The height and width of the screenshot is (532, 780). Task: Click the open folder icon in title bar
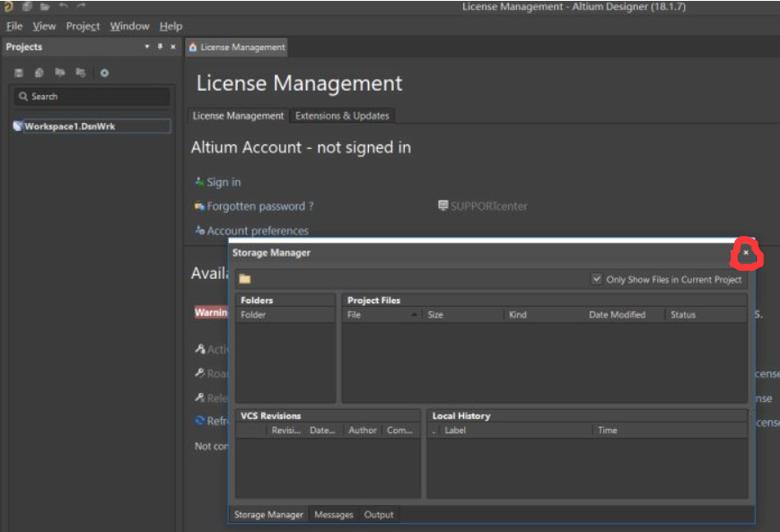[45, 6]
